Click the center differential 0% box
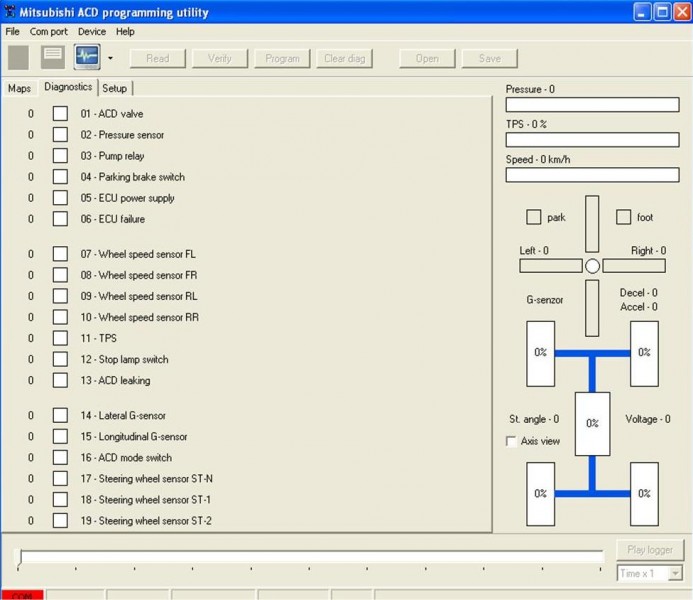This screenshot has height=600, width=693. 592,424
